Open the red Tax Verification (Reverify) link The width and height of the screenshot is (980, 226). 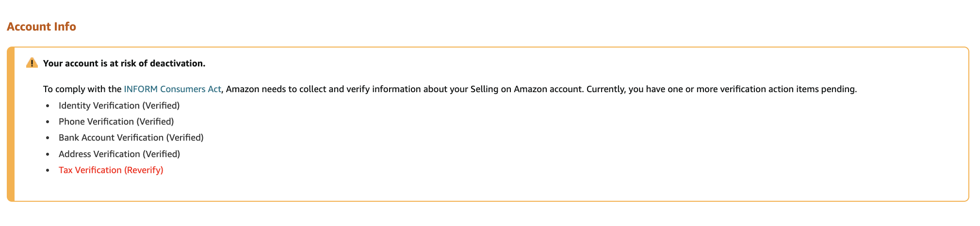tap(111, 170)
